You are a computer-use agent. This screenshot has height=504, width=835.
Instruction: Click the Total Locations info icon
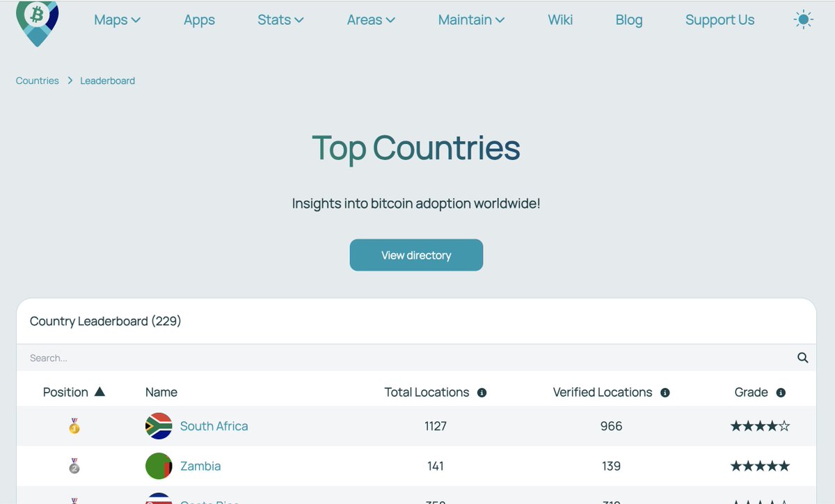point(481,392)
